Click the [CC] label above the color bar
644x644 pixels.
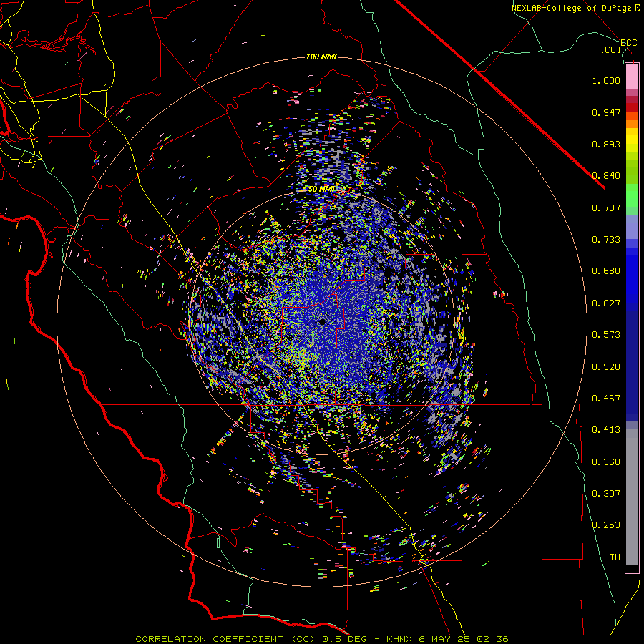pos(611,49)
